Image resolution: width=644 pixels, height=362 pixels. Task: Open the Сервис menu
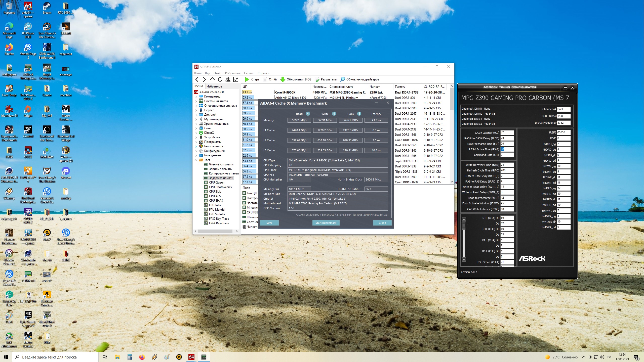tap(249, 73)
